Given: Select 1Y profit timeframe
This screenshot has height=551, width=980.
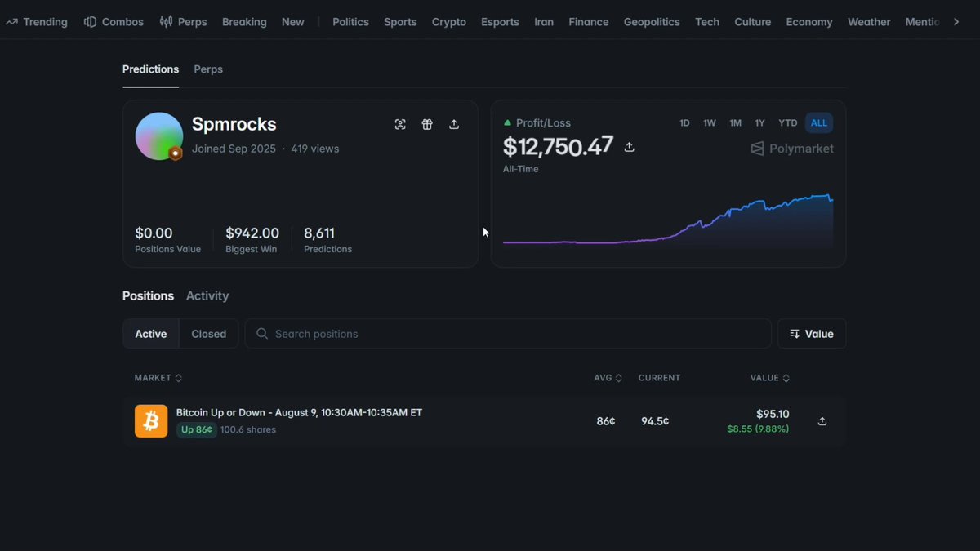Looking at the screenshot, I should [760, 123].
